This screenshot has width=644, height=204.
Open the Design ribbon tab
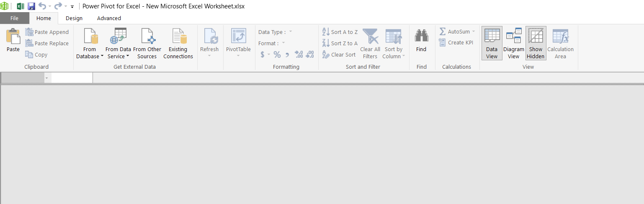click(x=74, y=18)
